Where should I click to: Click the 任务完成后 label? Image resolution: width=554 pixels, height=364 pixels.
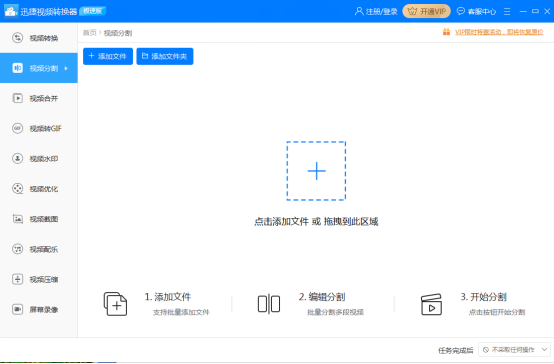[455, 351]
